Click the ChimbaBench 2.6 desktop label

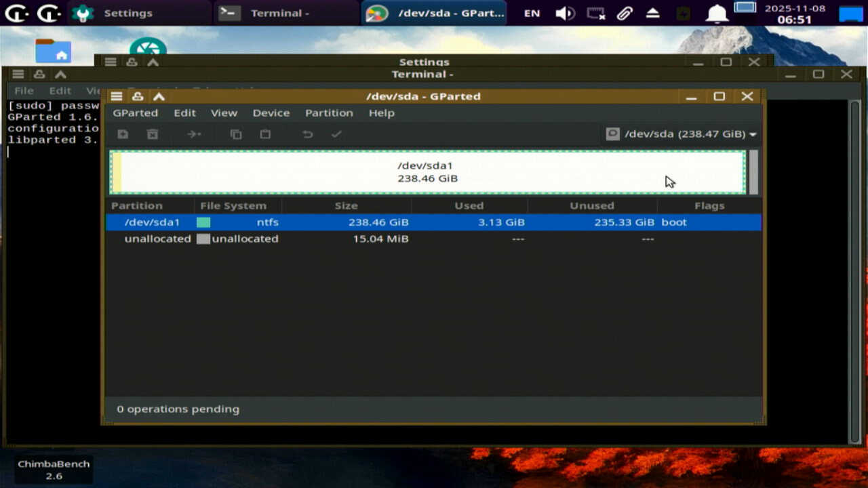[54, 470]
